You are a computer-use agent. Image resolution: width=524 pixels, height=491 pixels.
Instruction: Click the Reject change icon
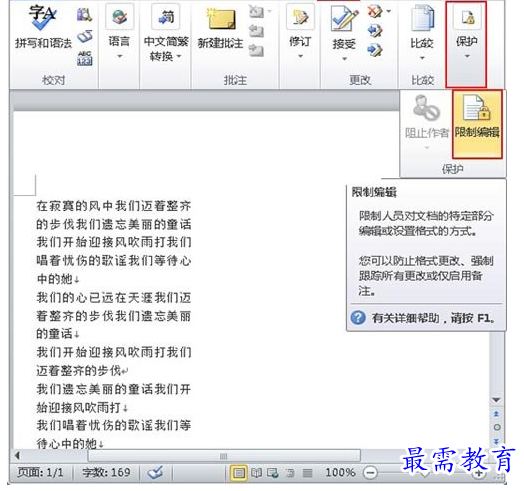point(375,11)
